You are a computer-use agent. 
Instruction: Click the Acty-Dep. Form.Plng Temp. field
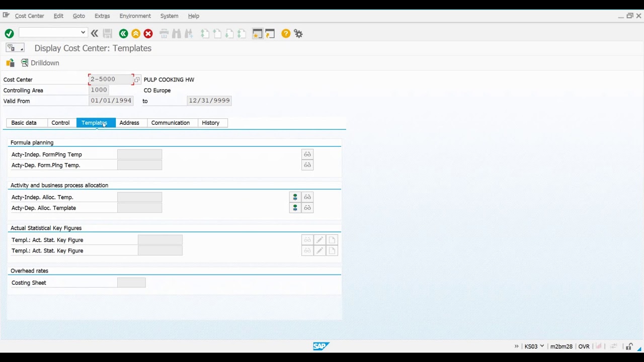(139, 165)
